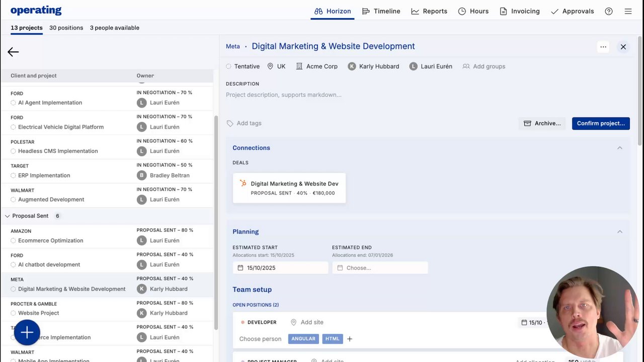Click Karly Hubbard avatar in Website Project row
Screen dimensions: 644x362
coord(142,313)
